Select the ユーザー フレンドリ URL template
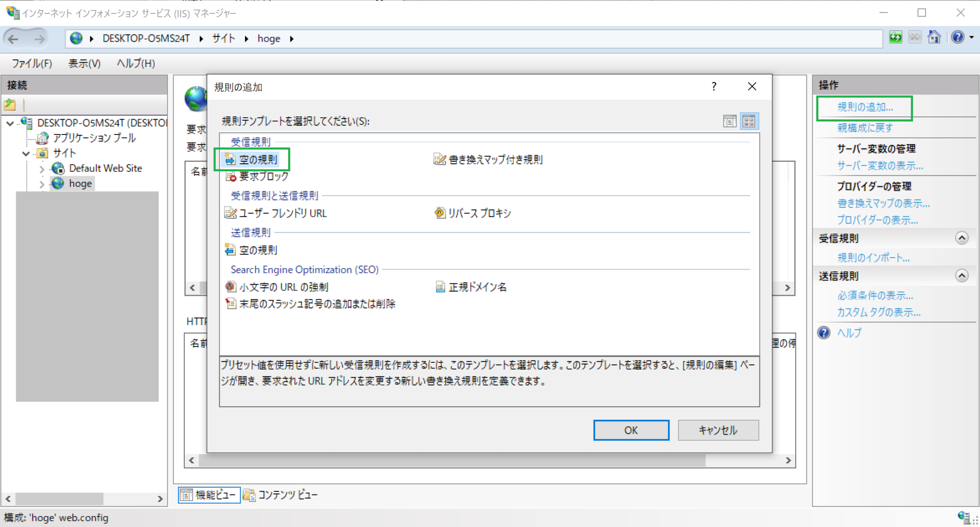980x527 pixels. click(x=282, y=213)
